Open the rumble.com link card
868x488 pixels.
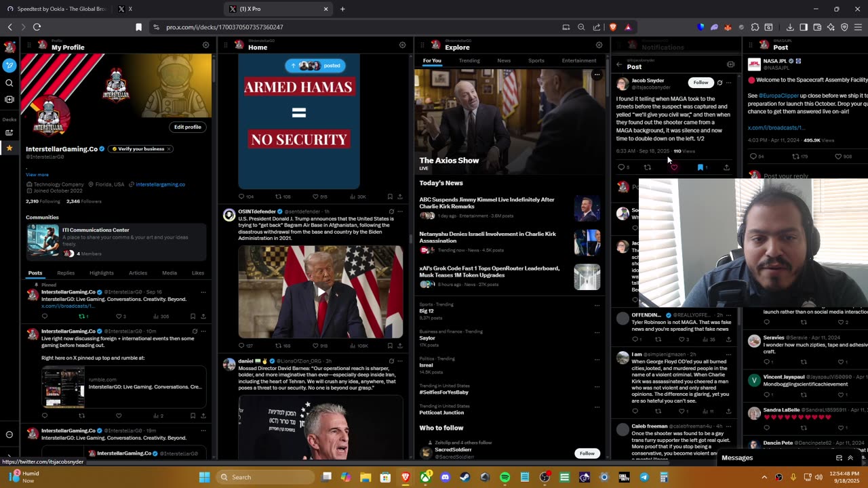[123, 387]
